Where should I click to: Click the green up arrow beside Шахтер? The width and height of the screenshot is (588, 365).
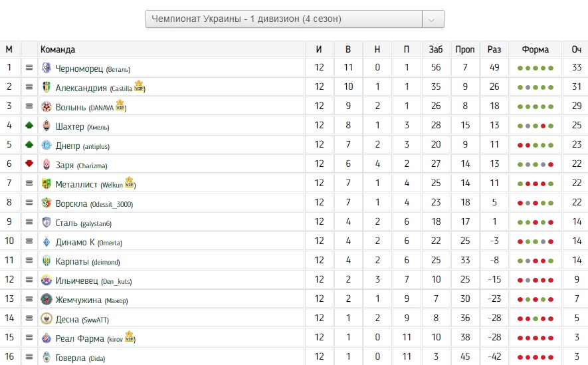[29, 126]
